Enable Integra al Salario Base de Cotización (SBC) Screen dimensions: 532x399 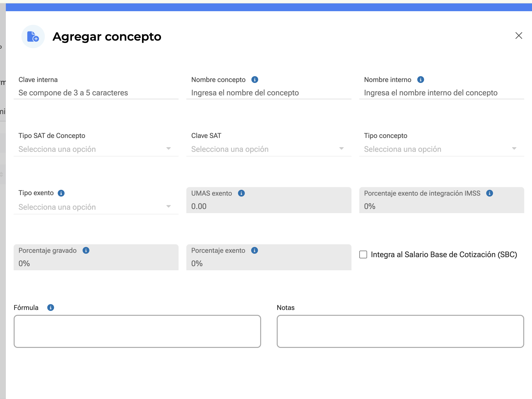pyautogui.click(x=363, y=254)
